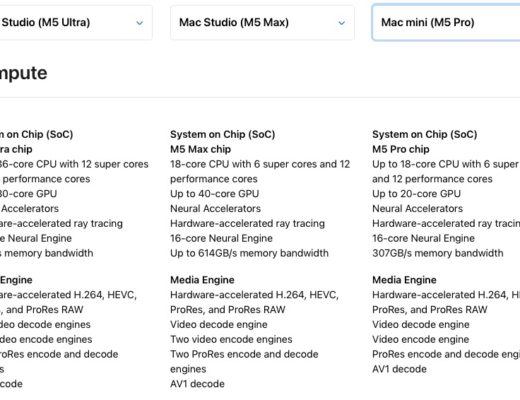The height and width of the screenshot is (400, 520).
Task: Open the Mac mini (M5 Pro) model dropdown
Action: pyautogui.click(x=446, y=23)
